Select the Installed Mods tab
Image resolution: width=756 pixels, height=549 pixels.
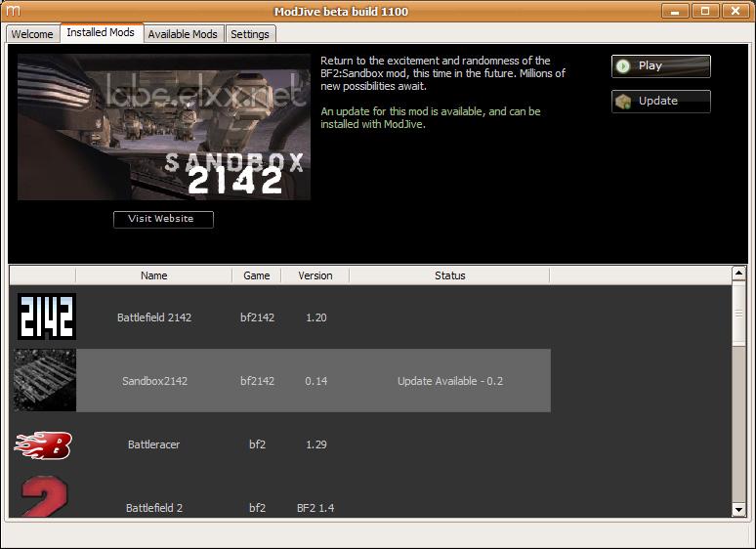click(101, 33)
